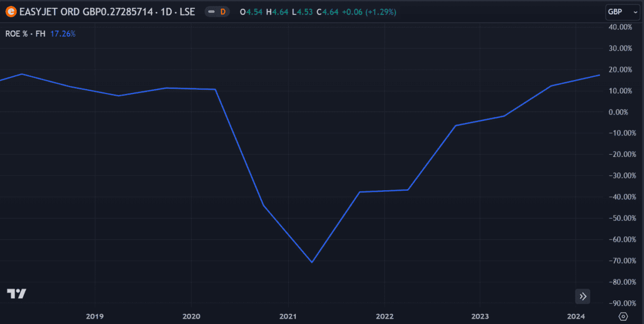The width and height of the screenshot is (644, 324).
Task: Select the ROE % FH indicator legend
Action: point(25,34)
